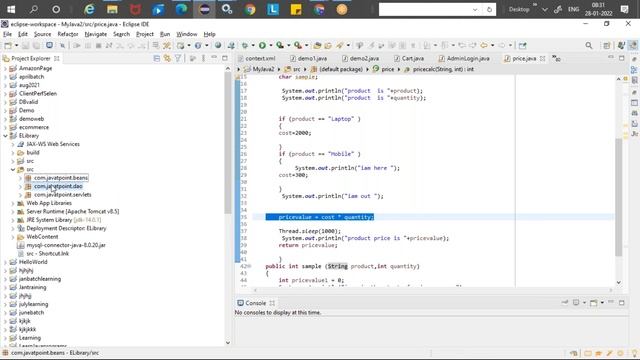Click Back navigation arrow in toolbar
Image resolution: width=640 pixels, height=360 pixels.
pos(484,45)
